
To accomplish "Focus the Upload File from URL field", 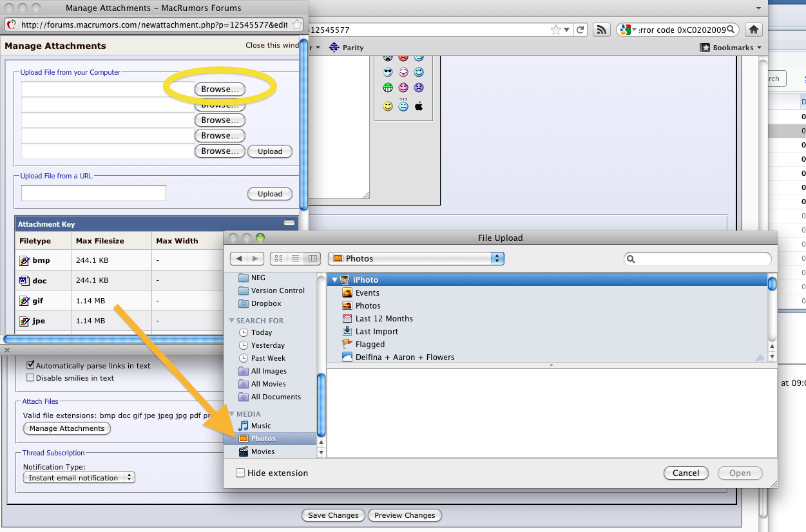I will (x=93, y=193).
